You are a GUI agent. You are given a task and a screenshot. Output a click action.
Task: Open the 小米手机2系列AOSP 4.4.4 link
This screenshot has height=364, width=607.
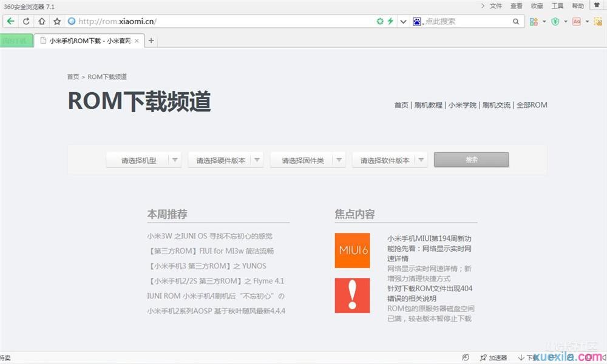(216, 311)
